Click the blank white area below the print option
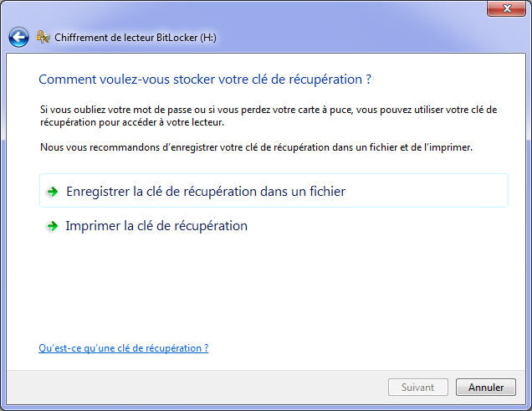Viewport: 532px width, 411px height. [x=268, y=285]
